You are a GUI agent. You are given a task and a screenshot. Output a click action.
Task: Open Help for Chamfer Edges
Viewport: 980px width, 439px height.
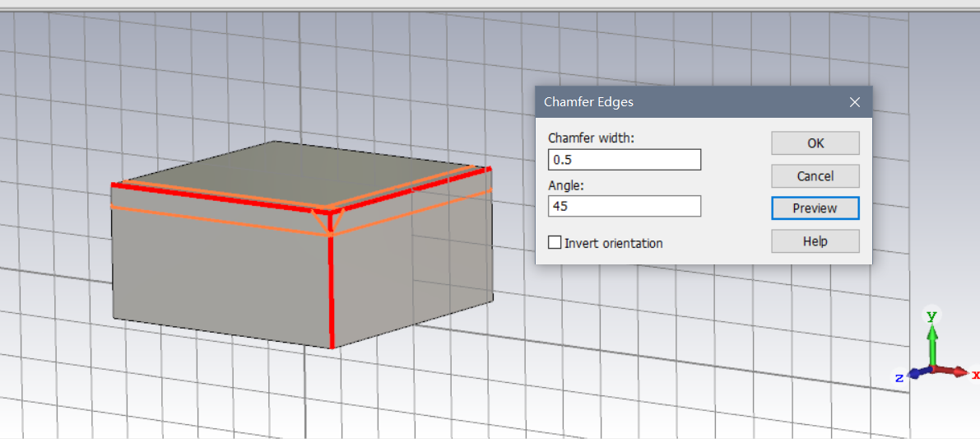coord(815,241)
